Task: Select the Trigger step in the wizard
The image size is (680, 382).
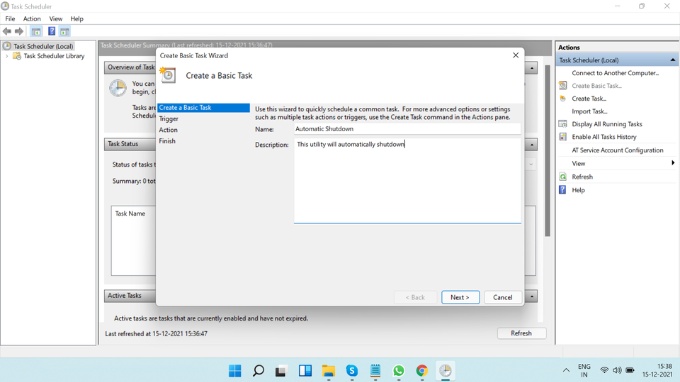Action: (x=169, y=119)
